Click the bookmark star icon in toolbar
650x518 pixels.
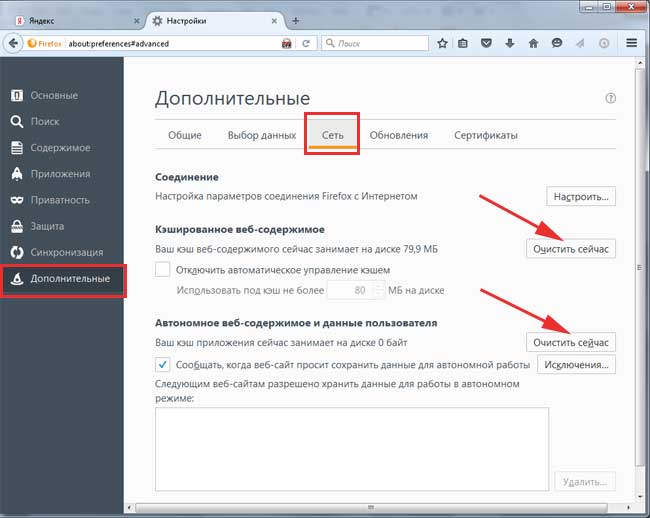coord(443,44)
